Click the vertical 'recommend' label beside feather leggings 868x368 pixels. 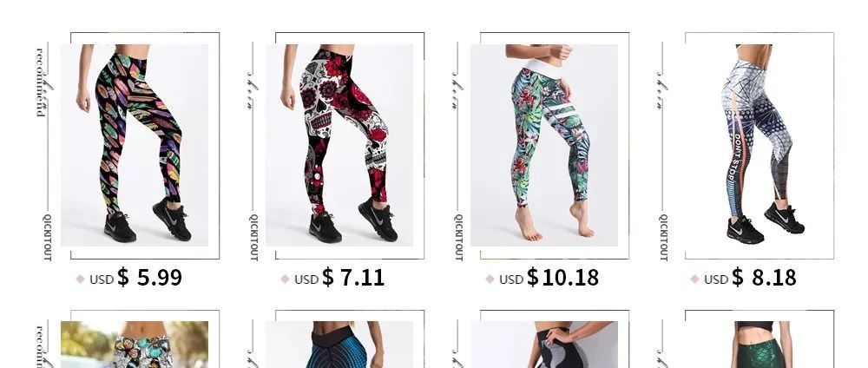41,82
